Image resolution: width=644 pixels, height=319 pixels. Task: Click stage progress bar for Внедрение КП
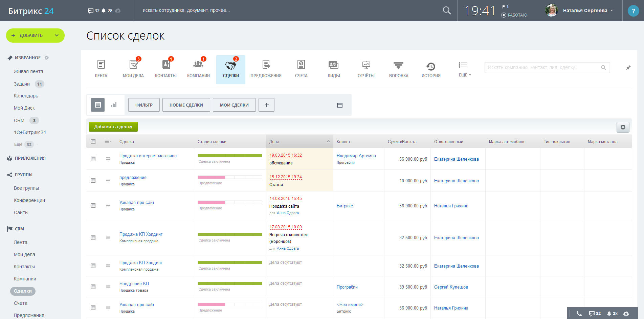point(230,283)
